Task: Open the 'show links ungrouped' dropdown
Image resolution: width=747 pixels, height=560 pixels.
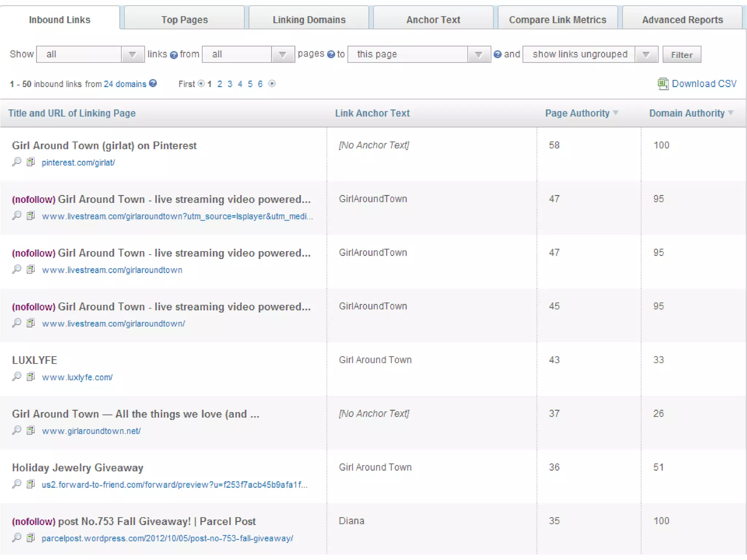Action: 590,54
